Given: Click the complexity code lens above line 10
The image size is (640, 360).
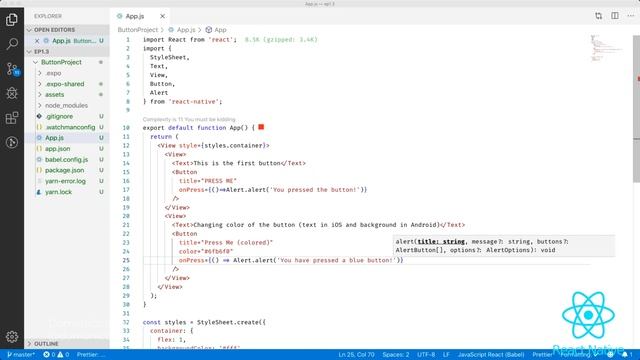Looking at the screenshot, I should (189, 119).
